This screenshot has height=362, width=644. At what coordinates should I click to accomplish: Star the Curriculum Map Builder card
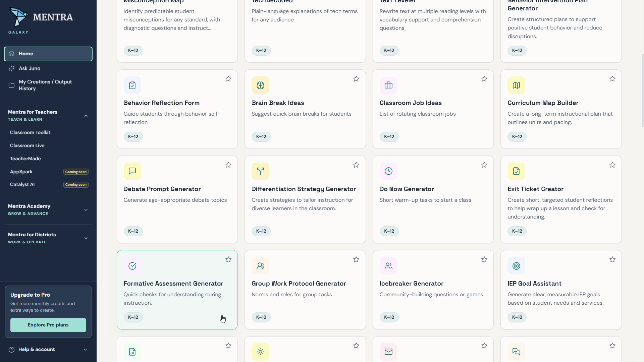click(x=612, y=79)
